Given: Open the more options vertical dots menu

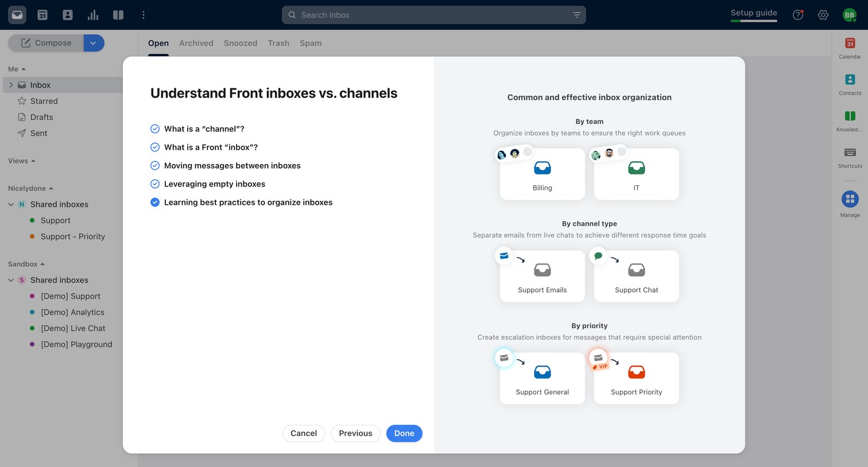Looking at the screenshot, I should click(144, 15).
